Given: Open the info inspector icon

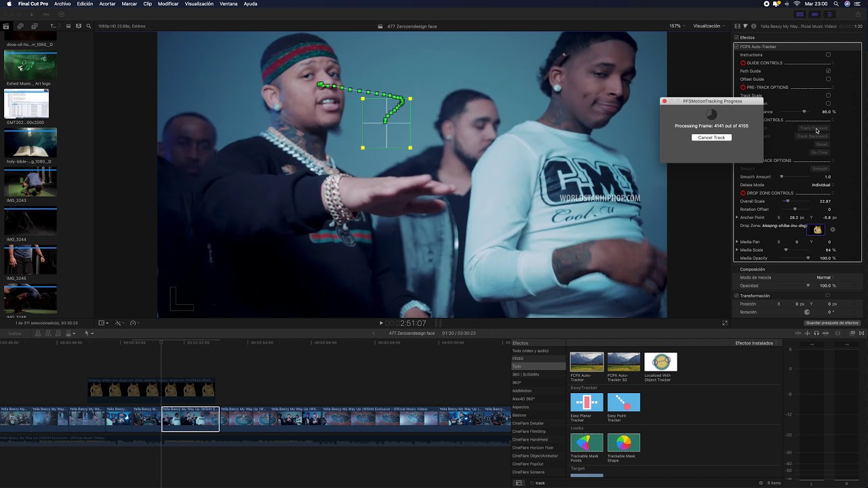Looking at the screenshot, I should tap(752, 26).
